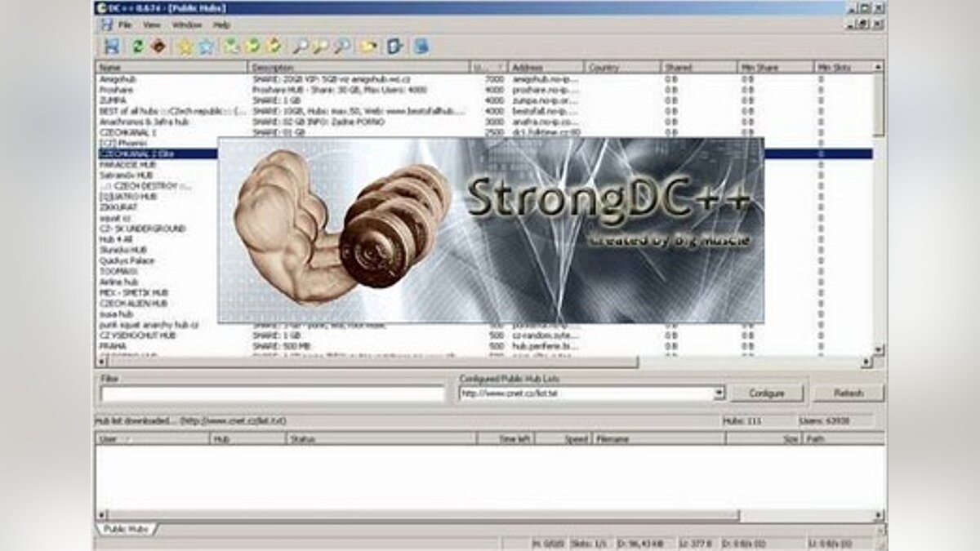Click the green Reconnect arrows icon

(x=137, y=47)
